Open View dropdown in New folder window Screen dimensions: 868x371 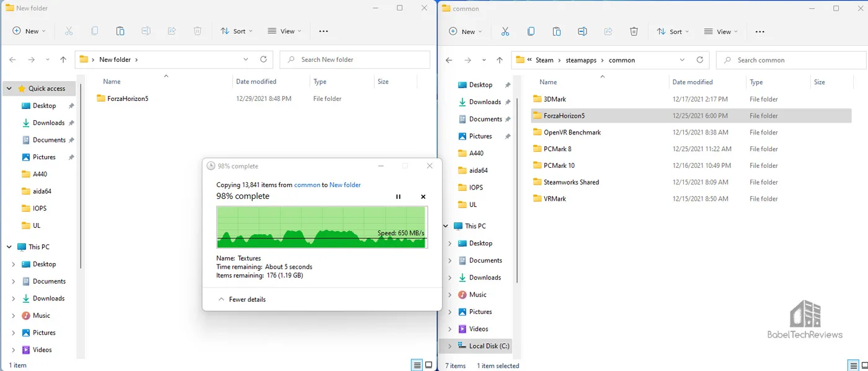tap(285, 31)
